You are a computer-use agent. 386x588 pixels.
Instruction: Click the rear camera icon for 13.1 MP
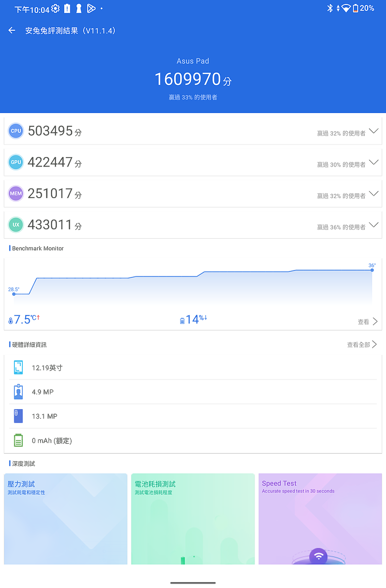pyautogui.click(x=18, y=416)
